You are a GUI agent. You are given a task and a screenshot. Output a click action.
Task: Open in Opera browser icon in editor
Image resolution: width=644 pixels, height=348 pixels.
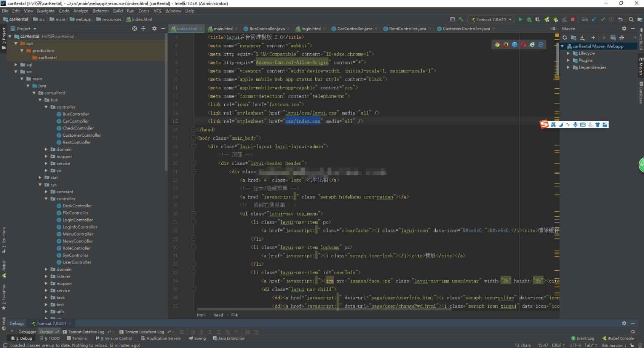pos(523,45)
